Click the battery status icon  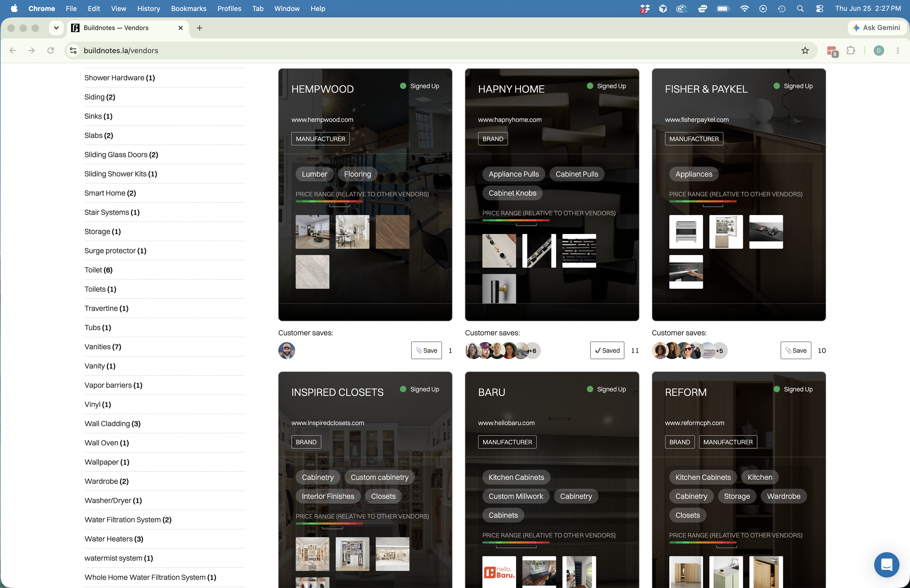tap(723, 8)
